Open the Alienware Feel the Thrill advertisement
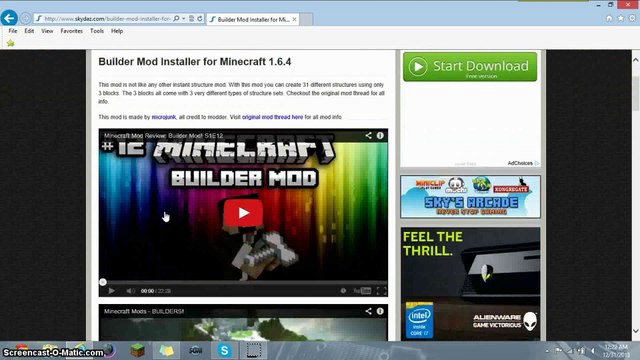 point(470,284)
